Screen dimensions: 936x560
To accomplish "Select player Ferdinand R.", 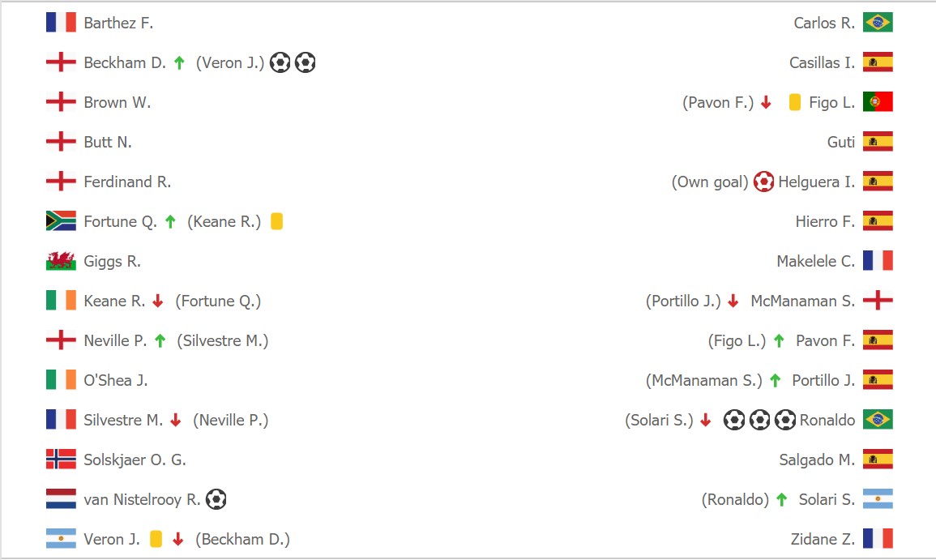I will tap(128, 182).
